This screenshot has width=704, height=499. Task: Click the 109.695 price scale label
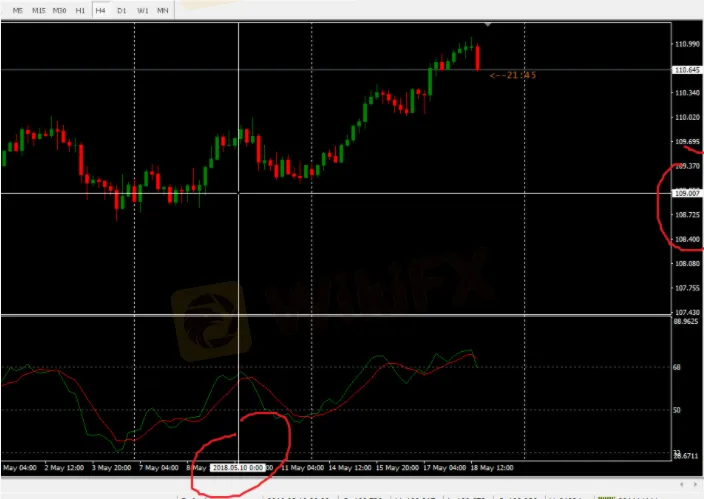tap(687, 141)
